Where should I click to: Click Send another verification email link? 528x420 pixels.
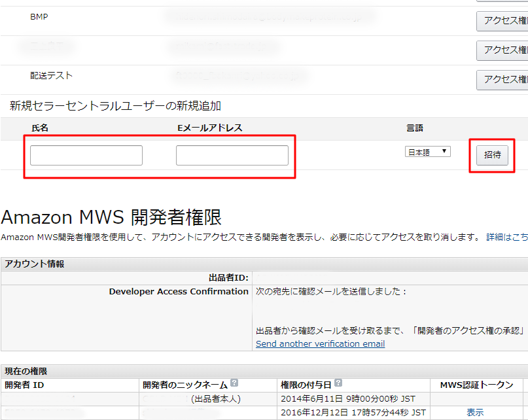click(320, 344)
